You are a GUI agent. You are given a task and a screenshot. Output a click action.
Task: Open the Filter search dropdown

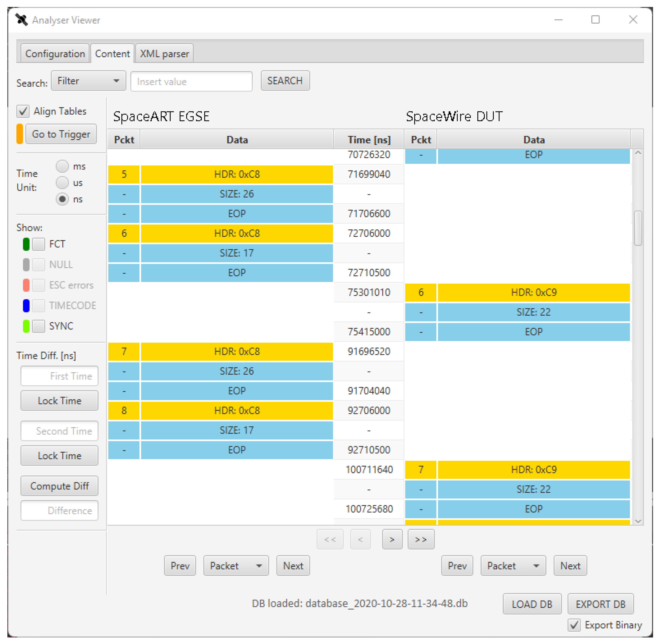point(88,81)
